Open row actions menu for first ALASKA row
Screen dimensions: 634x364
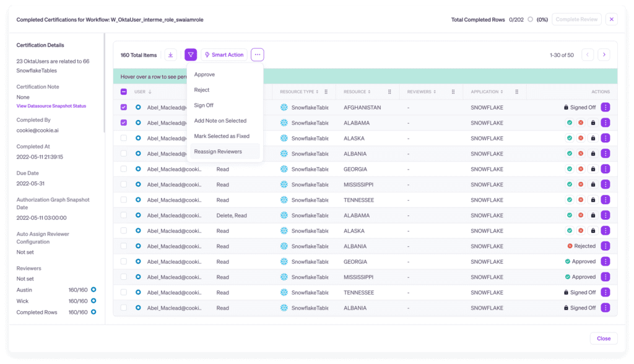(606, 138)
